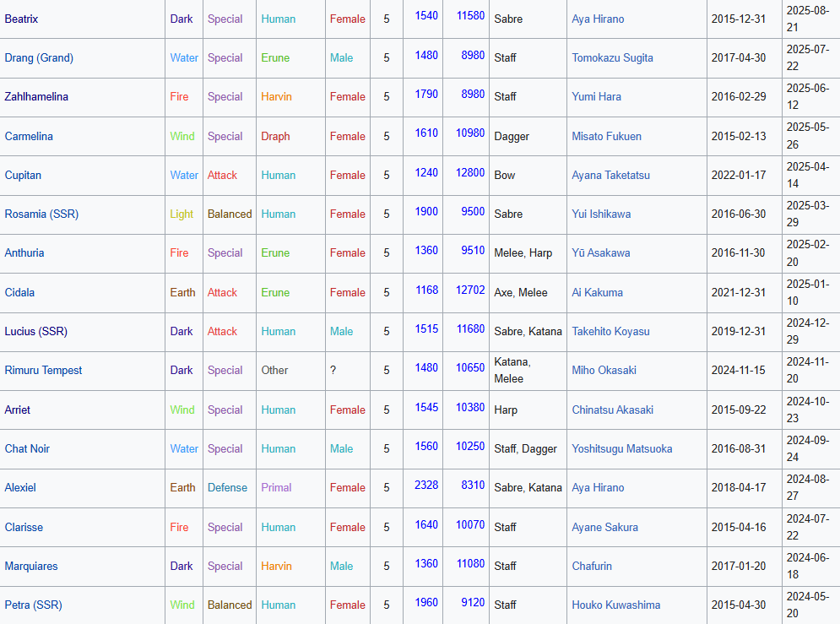840x624 pixels.
Task: Open the Zahlhamelina character link
Action: 36,97
